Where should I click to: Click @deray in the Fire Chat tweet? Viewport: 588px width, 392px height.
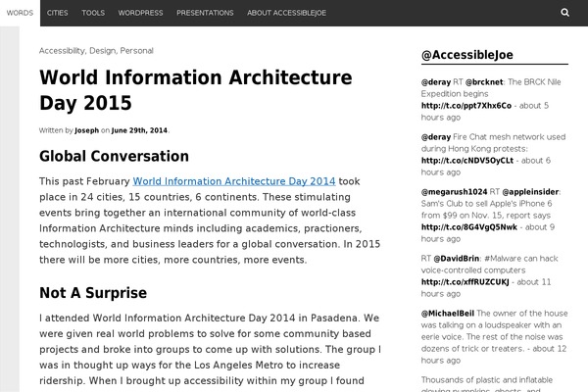click(x=436, y=137)
